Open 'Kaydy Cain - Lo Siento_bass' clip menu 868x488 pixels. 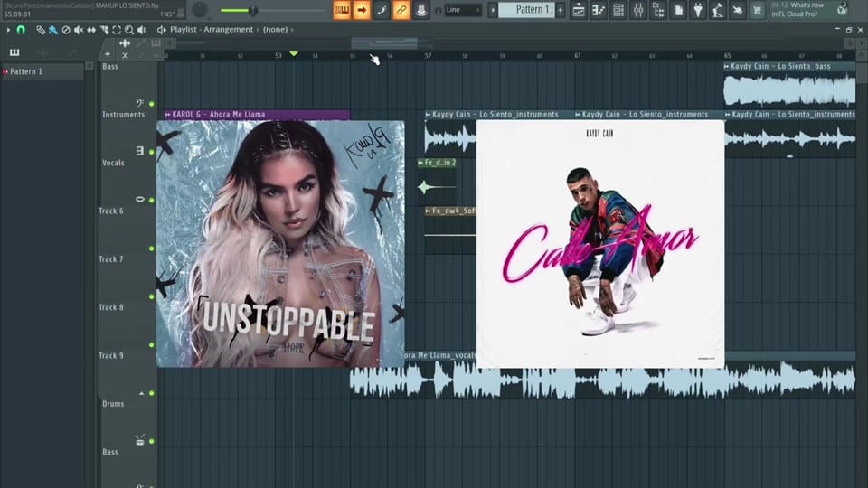point(727,66)
